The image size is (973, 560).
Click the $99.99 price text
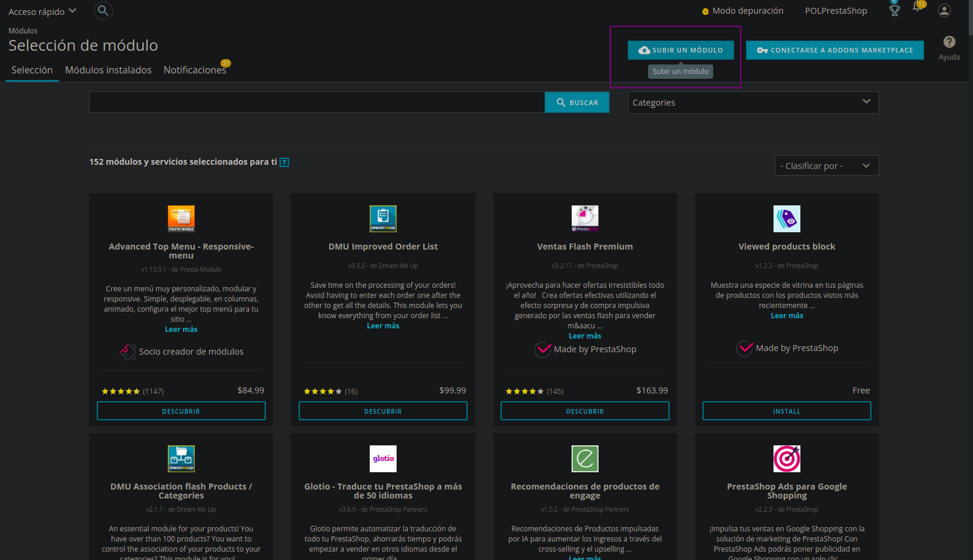[x=453, y=390]
